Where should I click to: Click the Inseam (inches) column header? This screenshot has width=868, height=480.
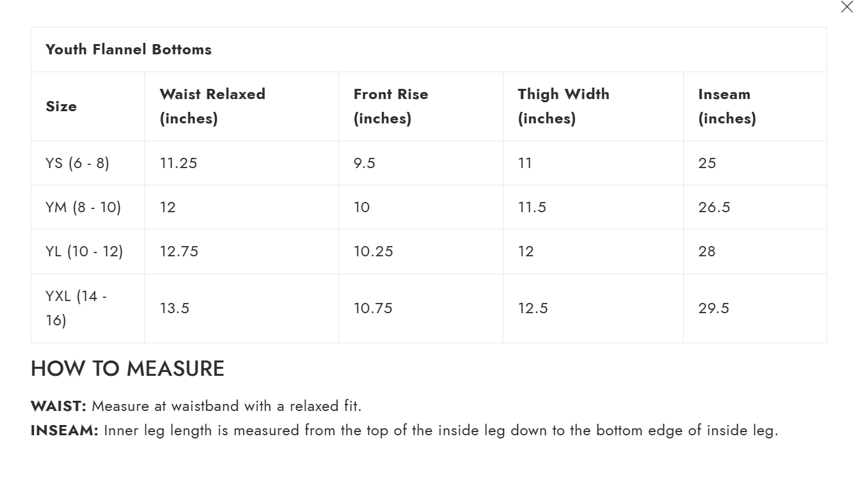[x=727, y=106]
